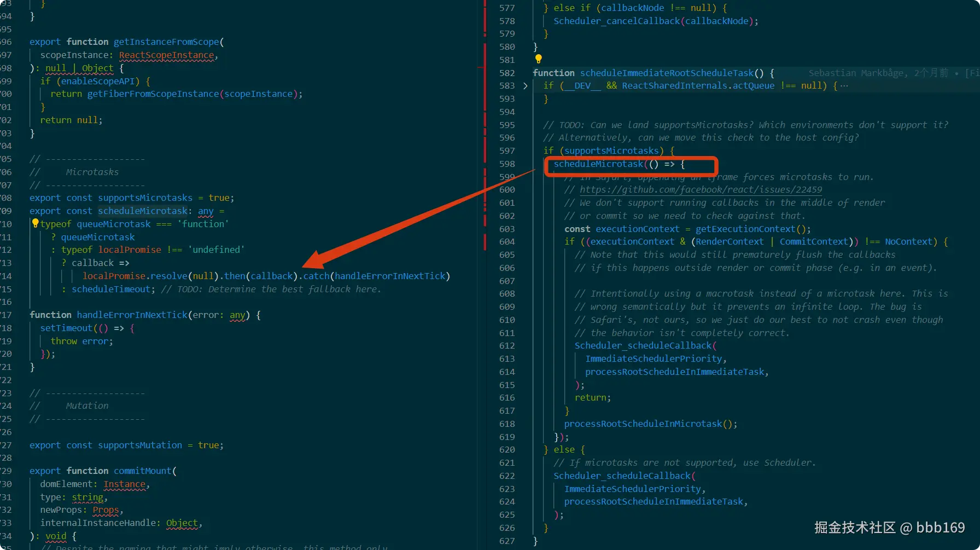Click getFiberFromScopeInstance in the return statement
Screen dimensions: 980x550
pos(153,94)
